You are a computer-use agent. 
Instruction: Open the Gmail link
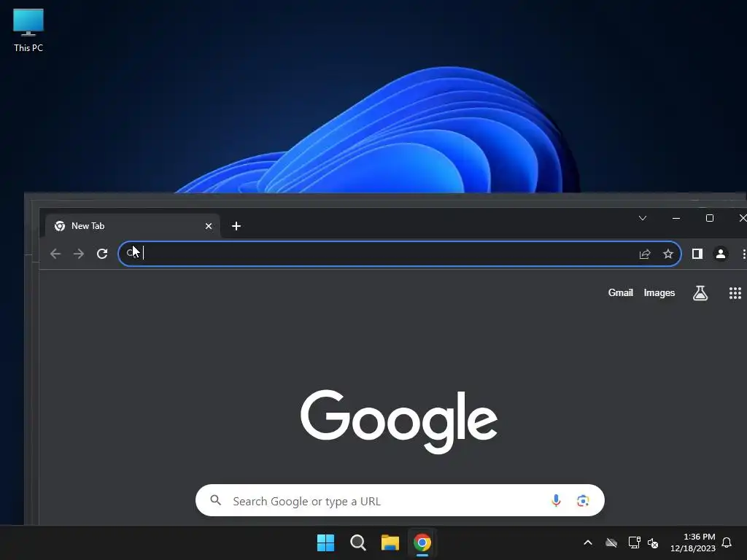(x=620, y=293)
